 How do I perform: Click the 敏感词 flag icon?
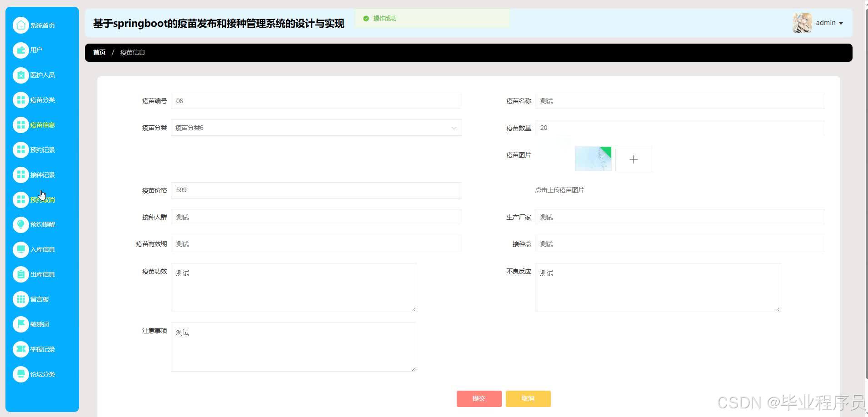(21, 324)
